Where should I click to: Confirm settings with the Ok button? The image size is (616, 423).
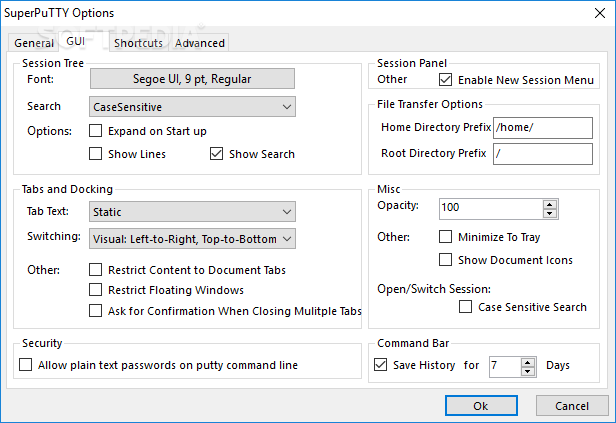(481, 406)
